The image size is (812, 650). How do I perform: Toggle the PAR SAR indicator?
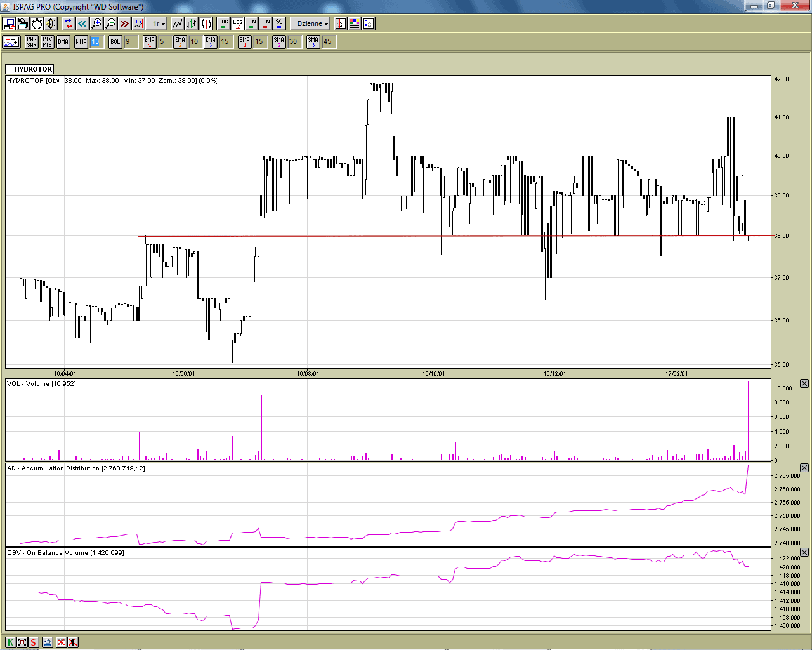(x=32, y=42)
